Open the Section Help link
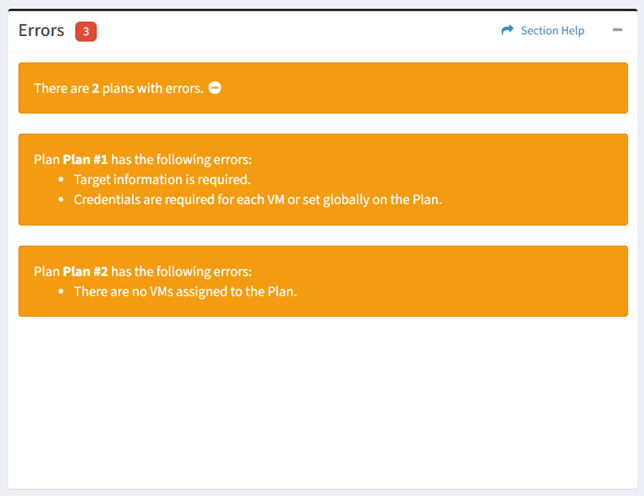The image size is (644, 496). (552, 31)
